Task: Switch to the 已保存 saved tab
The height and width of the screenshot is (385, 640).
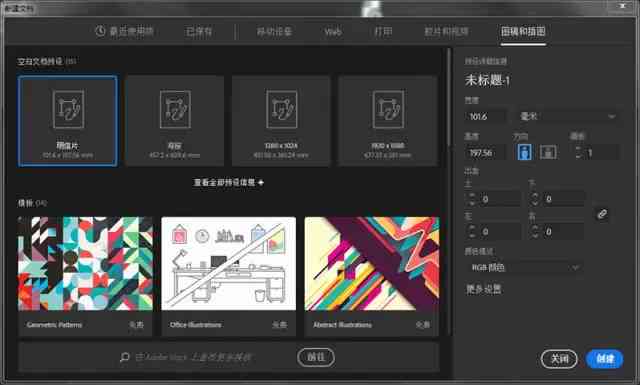Action: (199, 31)
